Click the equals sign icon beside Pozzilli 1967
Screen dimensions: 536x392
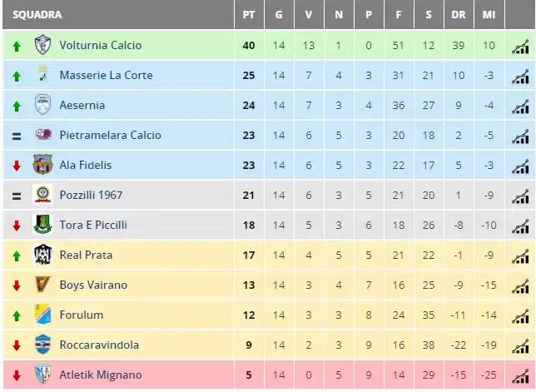(x=17, y=196)
